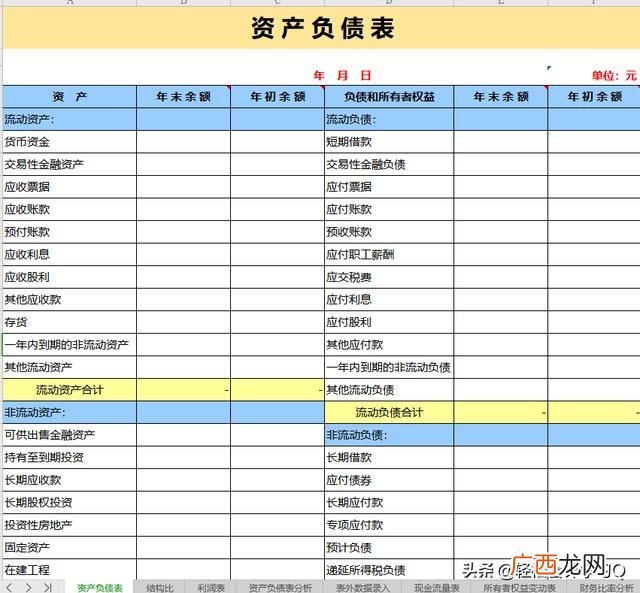Select the 长期股权投资 cell
The image size is (640, 593).
click(x=69, y=502)
